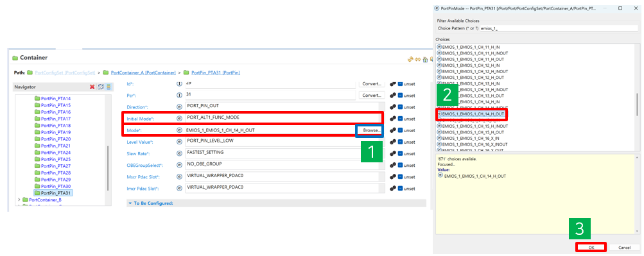Viewport: 644px width, 256px height.
Task: Click the 'e' enum icon beside OBEGroupSelect
Action: (179, 166)
